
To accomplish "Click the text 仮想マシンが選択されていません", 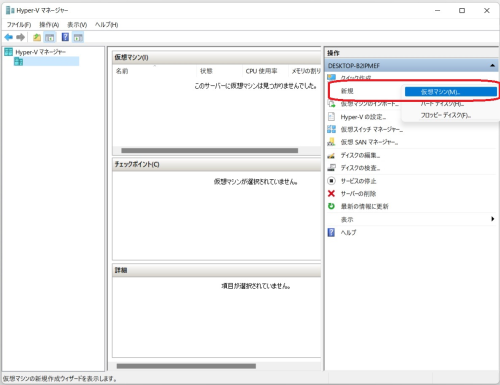I will click(x=255, y=182).
